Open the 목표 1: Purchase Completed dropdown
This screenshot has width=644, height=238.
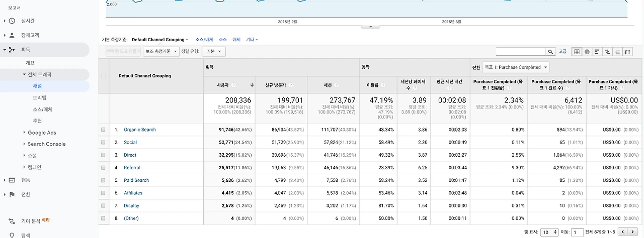[x=516, y=67]
